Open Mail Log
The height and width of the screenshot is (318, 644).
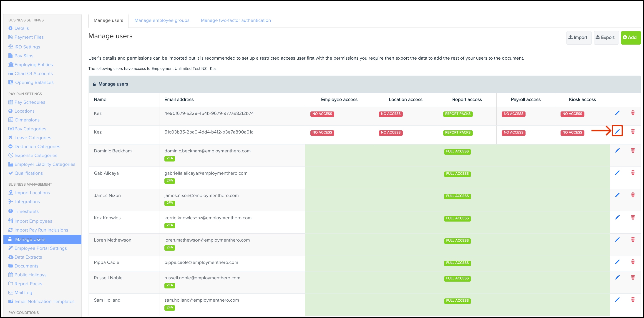pyautogui.click(x=20, y=293)
